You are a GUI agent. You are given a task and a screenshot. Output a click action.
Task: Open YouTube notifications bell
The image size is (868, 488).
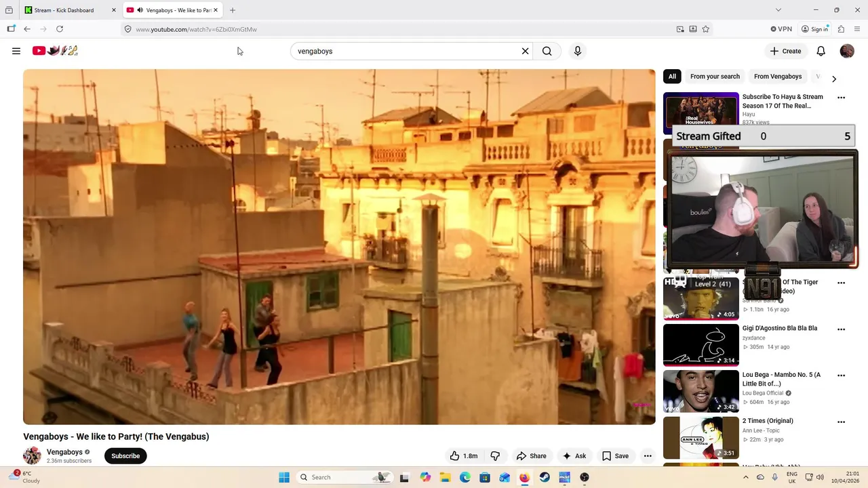(821, 51)
